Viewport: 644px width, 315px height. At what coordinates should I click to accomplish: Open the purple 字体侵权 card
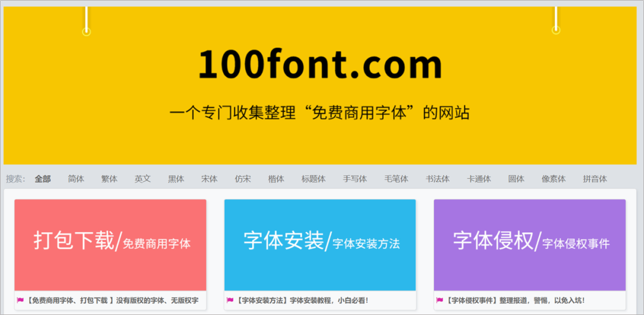[x=530, y=244]
